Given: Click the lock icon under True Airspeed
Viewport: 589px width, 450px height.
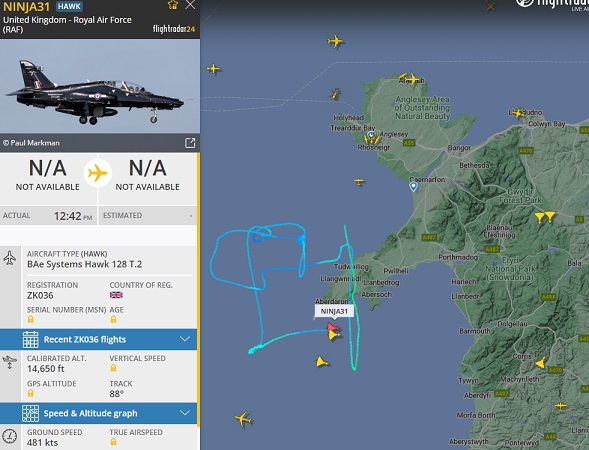Looking at the screenshot, I should 113,442.
